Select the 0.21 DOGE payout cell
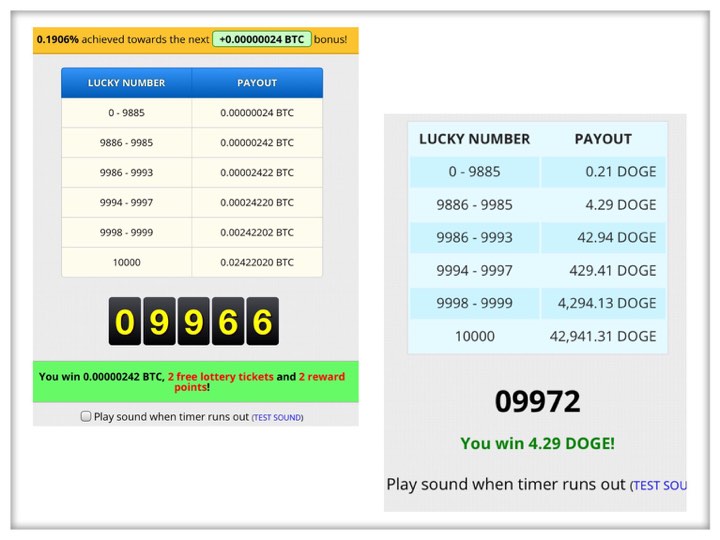 pyautogui.click(x=603, y=172)
